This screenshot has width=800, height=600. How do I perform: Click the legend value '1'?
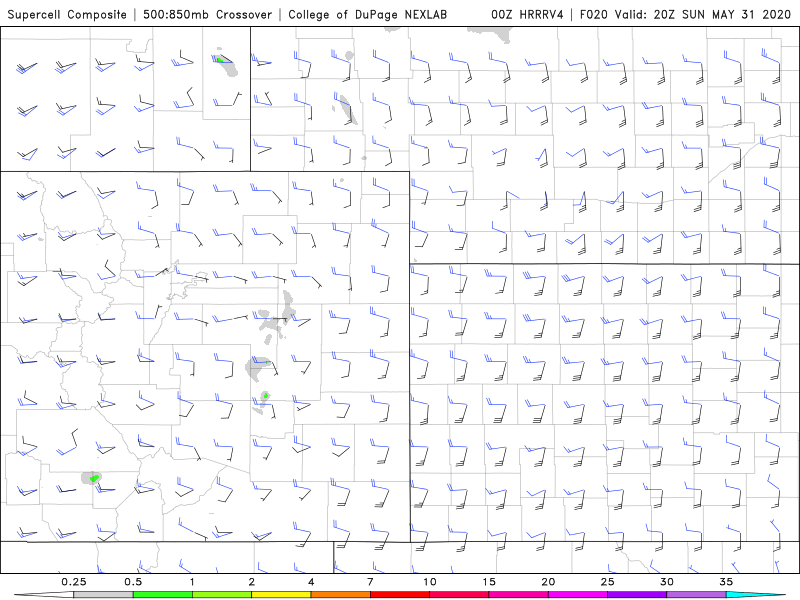point(192,582)
